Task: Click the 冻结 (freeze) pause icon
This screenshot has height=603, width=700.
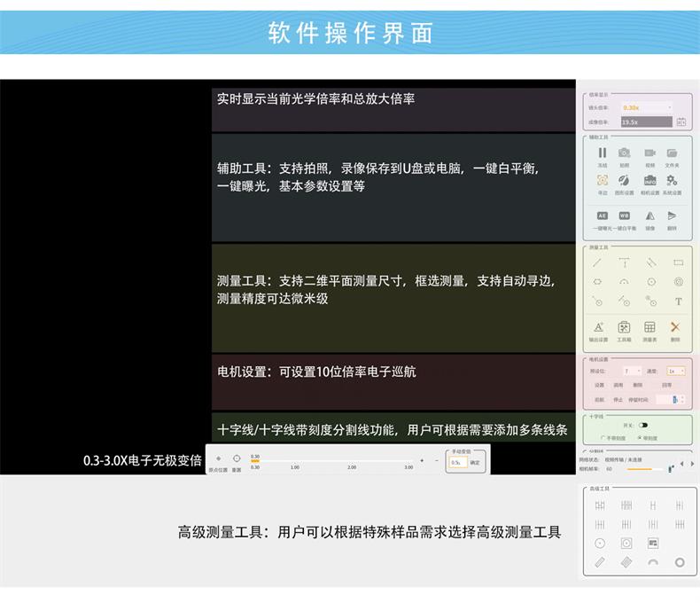Action: point(603,154)
